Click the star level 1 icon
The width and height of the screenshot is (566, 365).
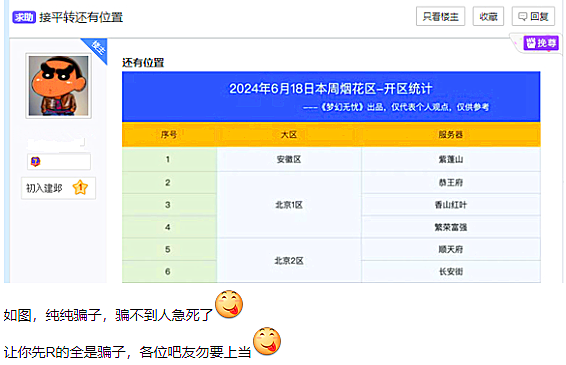coord(80,188)
